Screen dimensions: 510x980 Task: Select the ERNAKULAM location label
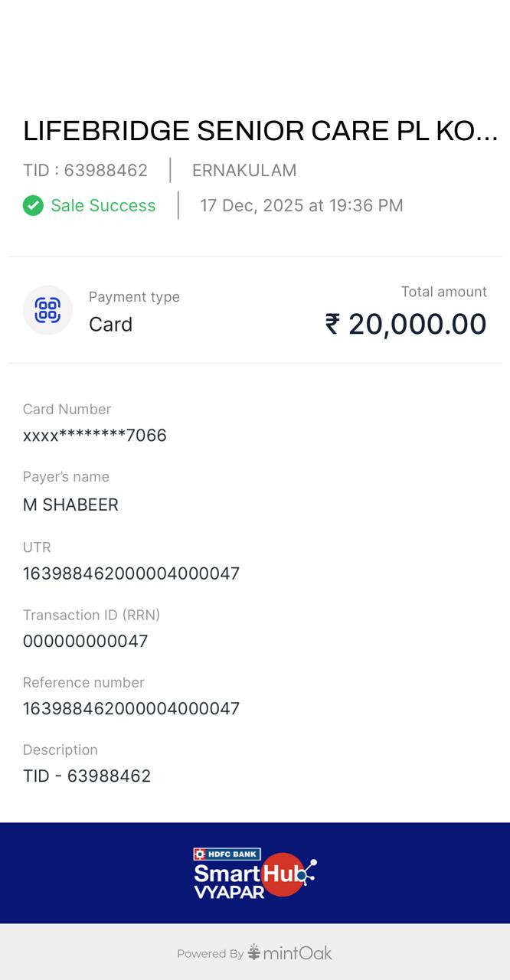[x=244, y=170]
